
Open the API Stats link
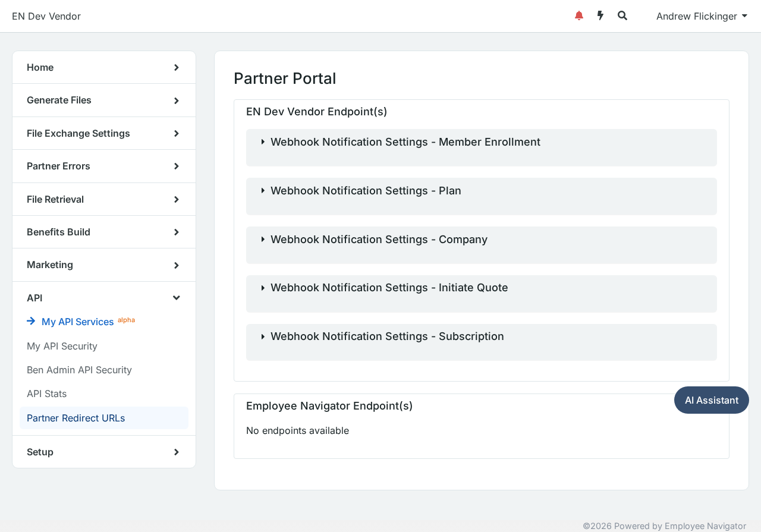pos(46,394)
